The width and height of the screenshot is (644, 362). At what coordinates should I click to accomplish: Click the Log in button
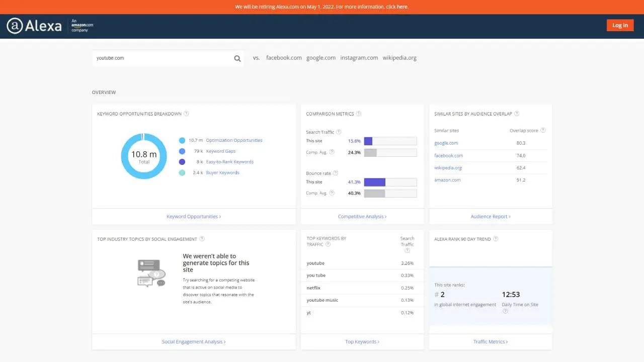point(620,26)
